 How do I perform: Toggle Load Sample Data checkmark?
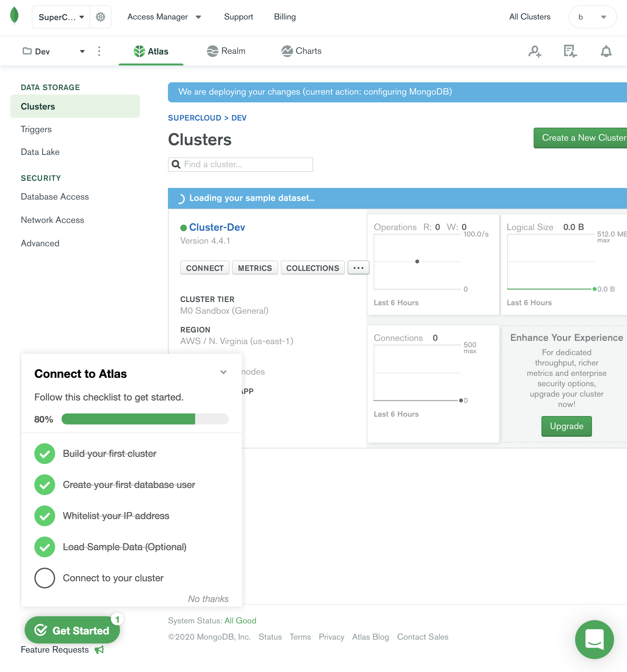click(x=45, y=547)
